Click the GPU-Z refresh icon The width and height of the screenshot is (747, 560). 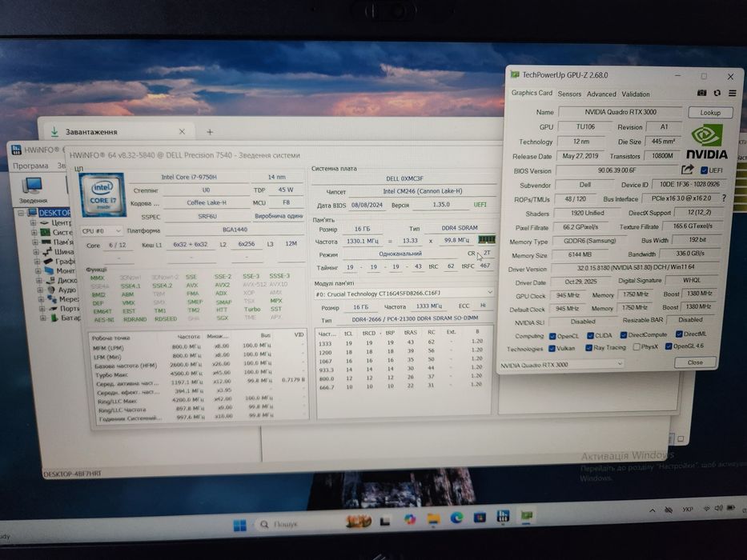coord(717,93)
